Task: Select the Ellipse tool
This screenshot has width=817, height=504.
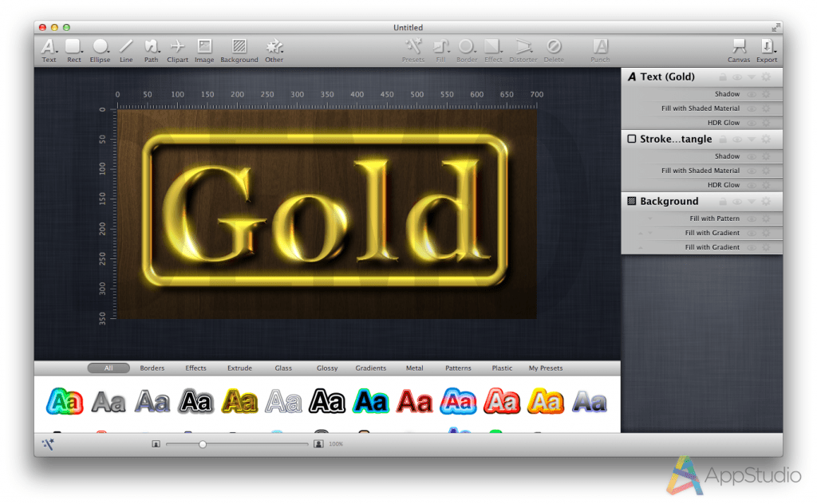Action: click(100, 51)
